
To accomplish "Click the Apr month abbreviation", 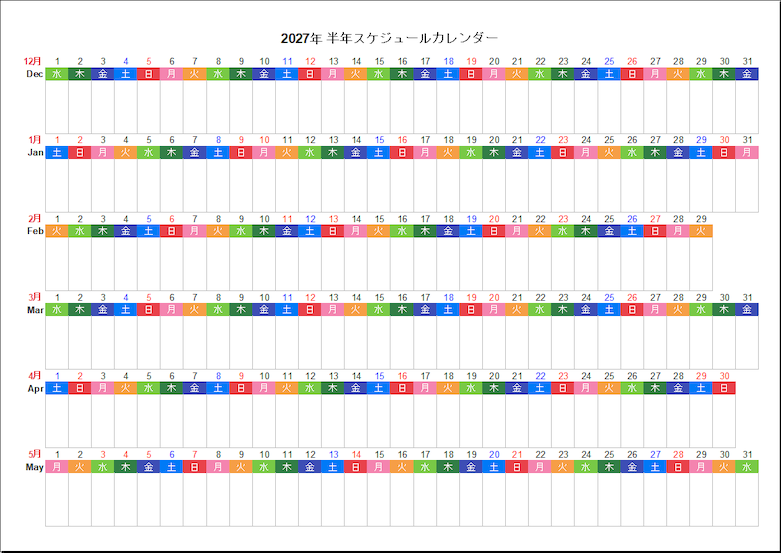I will (35, 389).
